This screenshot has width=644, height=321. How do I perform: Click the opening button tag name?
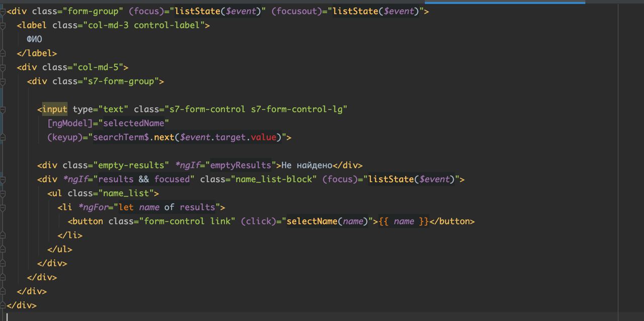pyautogui.click(x=88, y=221)
